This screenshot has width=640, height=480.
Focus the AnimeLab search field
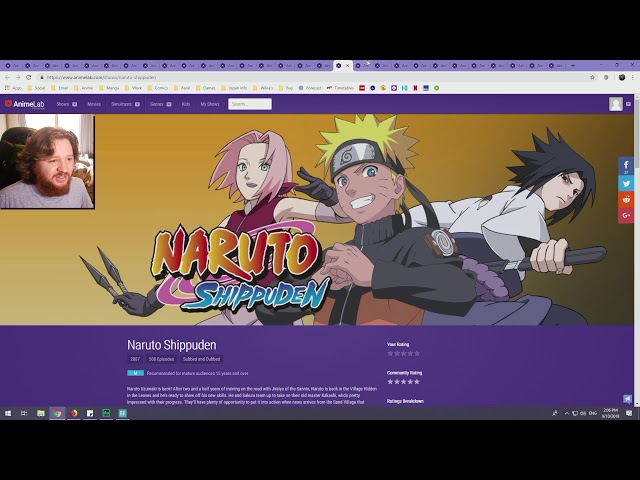(x=250, y=104)
